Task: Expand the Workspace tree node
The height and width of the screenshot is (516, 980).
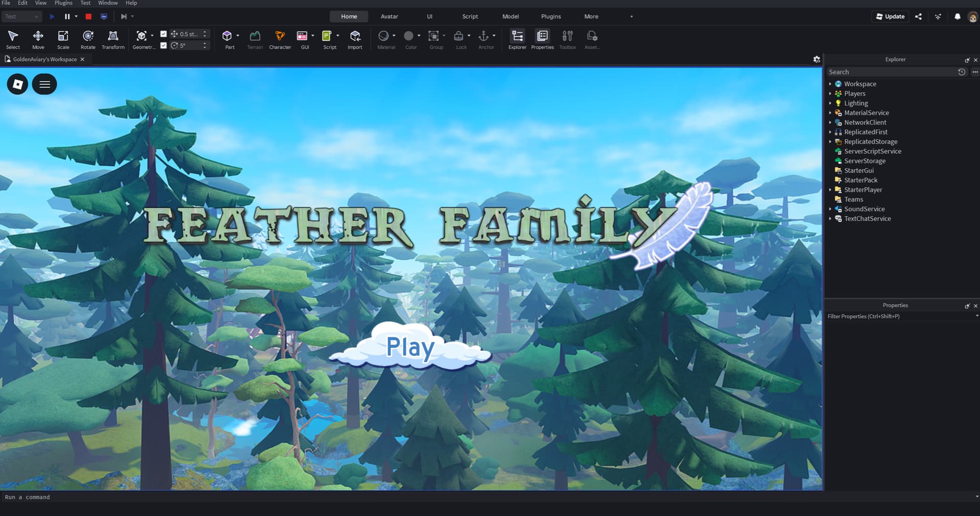Action: [830, 84]
